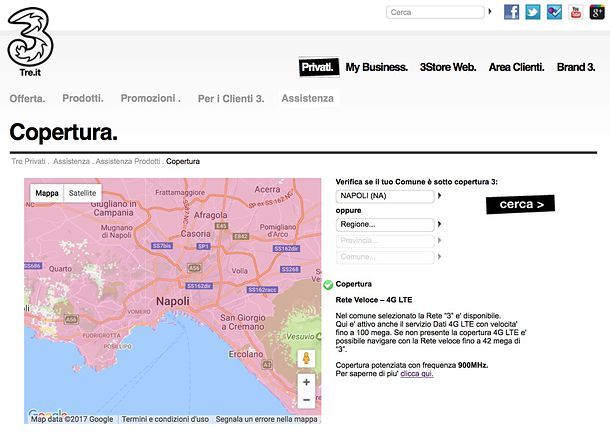Open the Comune dropdown
The image size is (610, 434).
[x=385, y=257]
